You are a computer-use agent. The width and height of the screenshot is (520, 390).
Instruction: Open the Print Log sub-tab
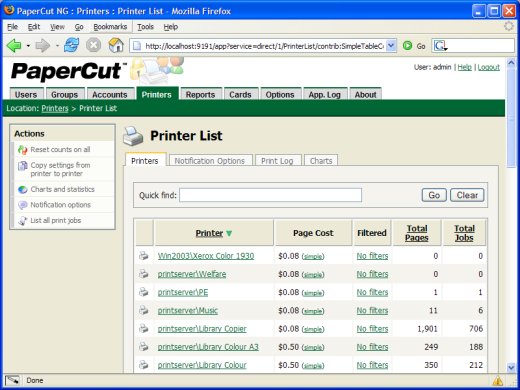pyautogui.click(x=277, y=161)
